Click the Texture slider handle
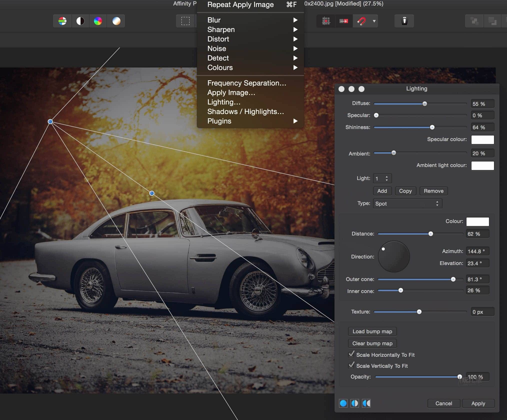 pyautogui.click(x=419, y=312)
